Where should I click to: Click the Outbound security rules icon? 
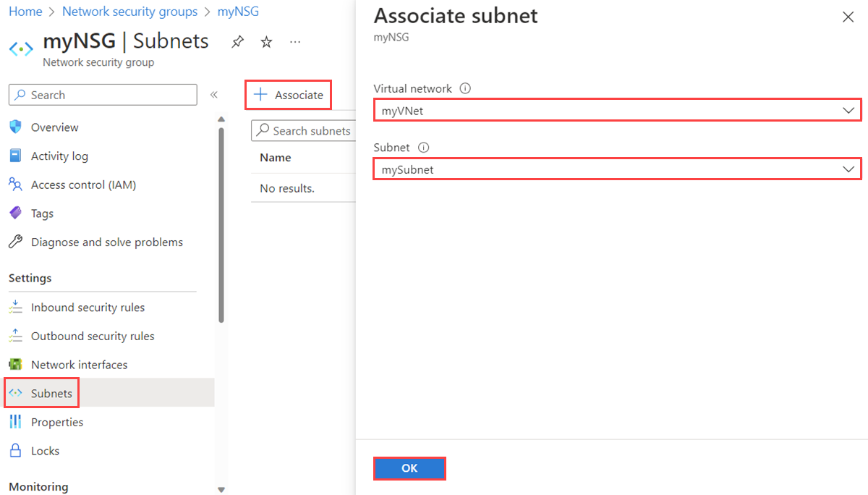15,336
